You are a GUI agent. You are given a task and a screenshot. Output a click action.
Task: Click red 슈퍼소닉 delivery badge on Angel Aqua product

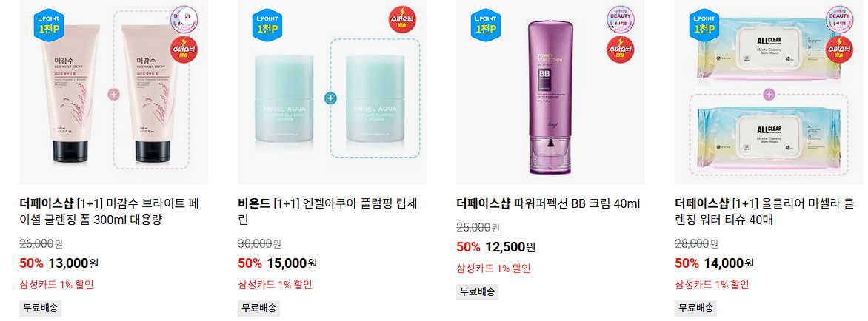pos(402,20)
